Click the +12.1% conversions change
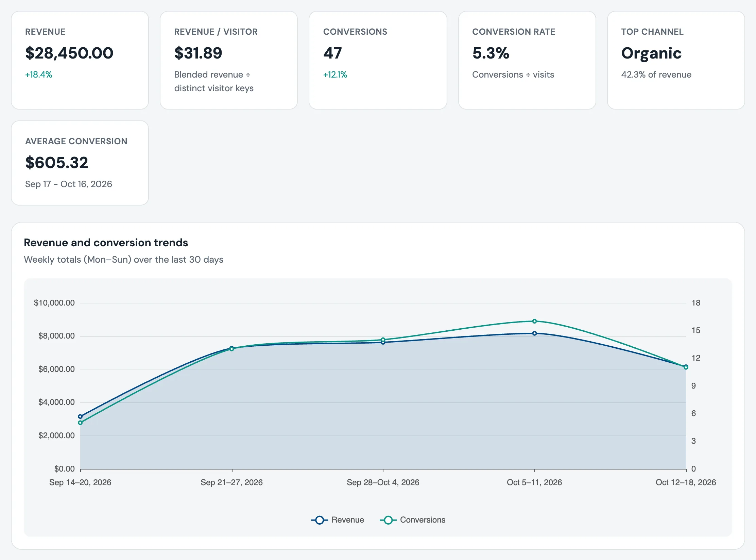Image resolution: width=756 pixels, height=560 pixels. pos(335,75)
